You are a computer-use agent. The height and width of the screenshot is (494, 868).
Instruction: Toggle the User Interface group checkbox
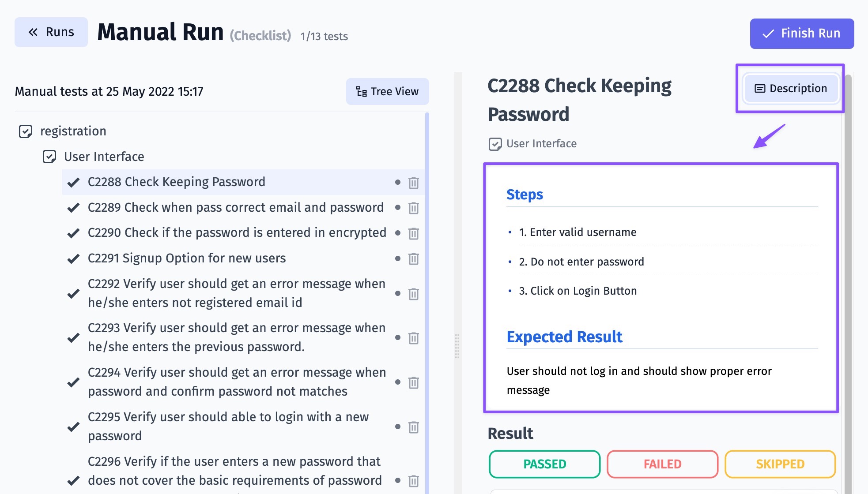(x=49, y=156)
